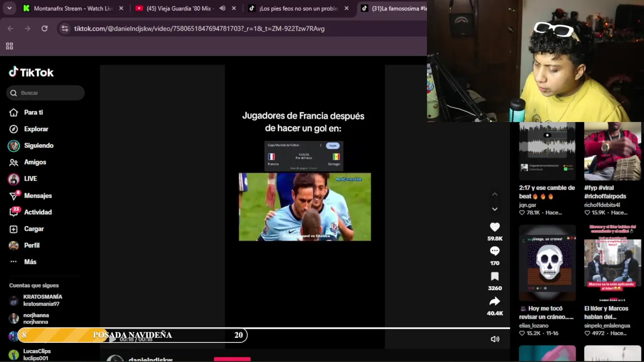Screen dimensions: 644x362
Task: Open Cargar upload page
Action: (x=34, y=229)
